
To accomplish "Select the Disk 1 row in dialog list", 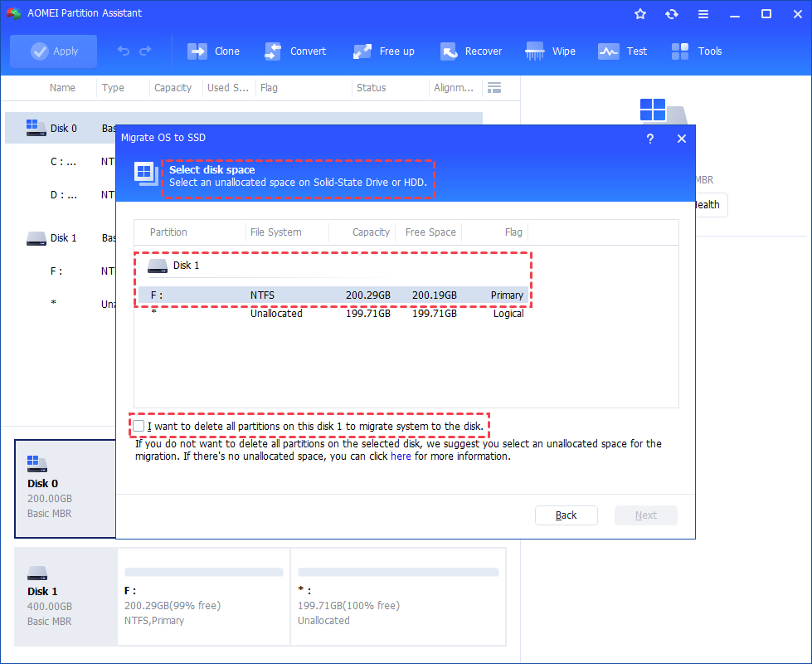I will tap(333, 266).
